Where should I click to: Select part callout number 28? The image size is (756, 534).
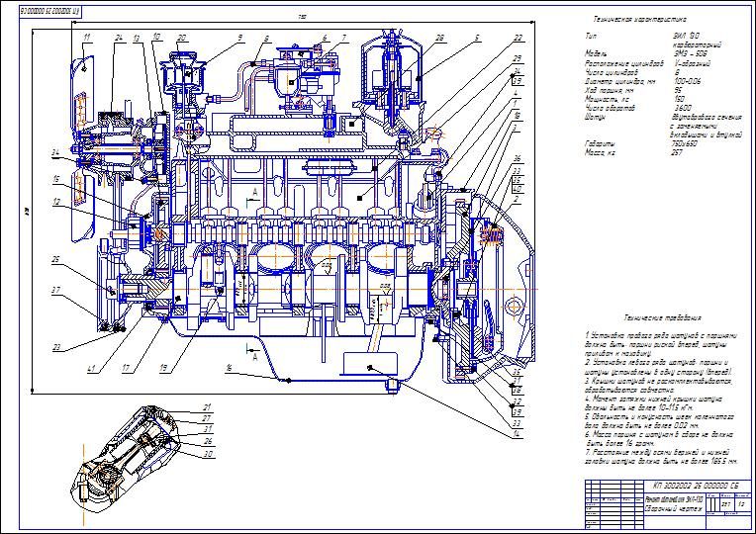438,38
